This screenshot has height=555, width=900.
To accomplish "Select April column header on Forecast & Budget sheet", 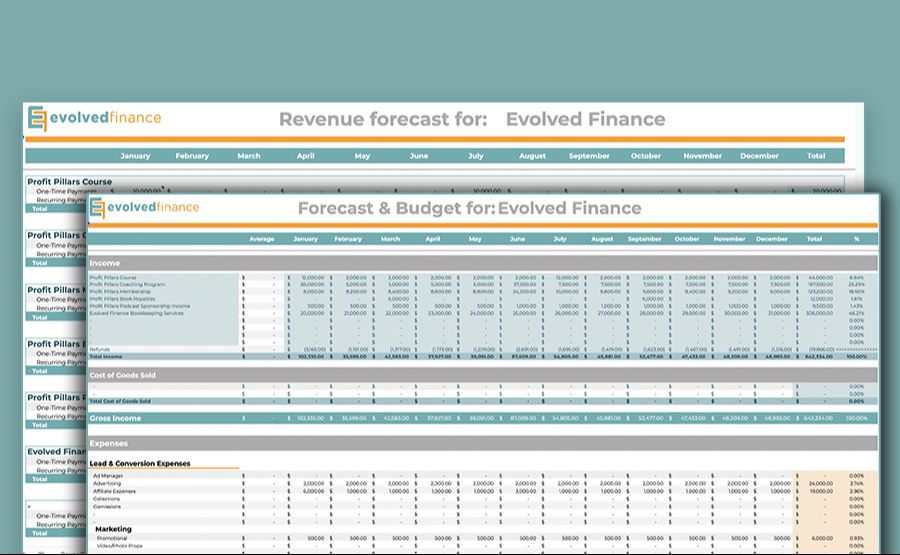I will tap(433, 239).
